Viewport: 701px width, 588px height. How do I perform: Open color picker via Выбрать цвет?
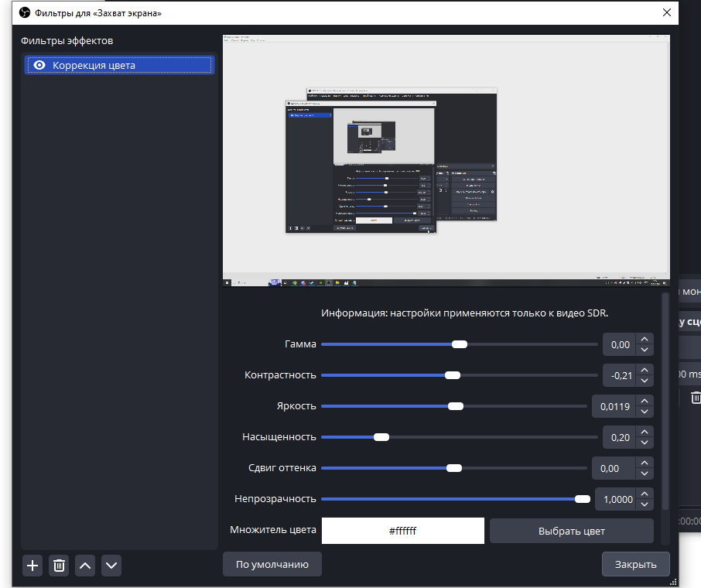pos(571,532)
